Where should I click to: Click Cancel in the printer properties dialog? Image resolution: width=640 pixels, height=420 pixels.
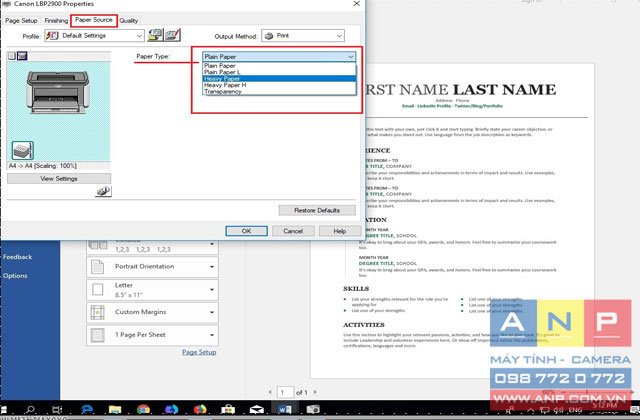[293, 231]
